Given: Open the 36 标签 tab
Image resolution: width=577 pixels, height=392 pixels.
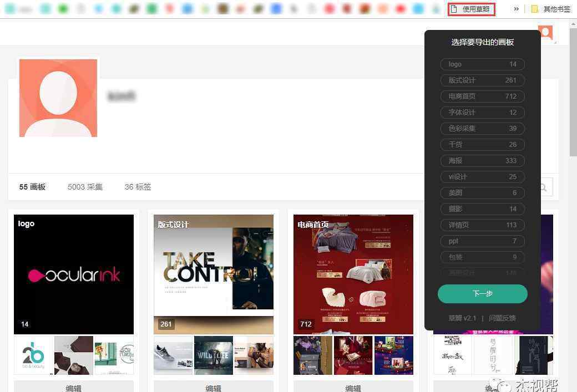Looking at the screenshot, I should click(x=138, y=187).
